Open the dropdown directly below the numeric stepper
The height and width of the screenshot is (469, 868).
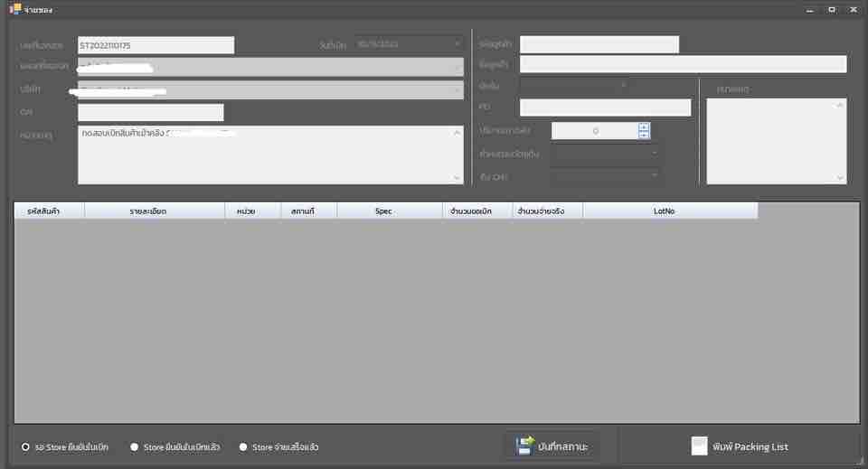coord(606,154)
